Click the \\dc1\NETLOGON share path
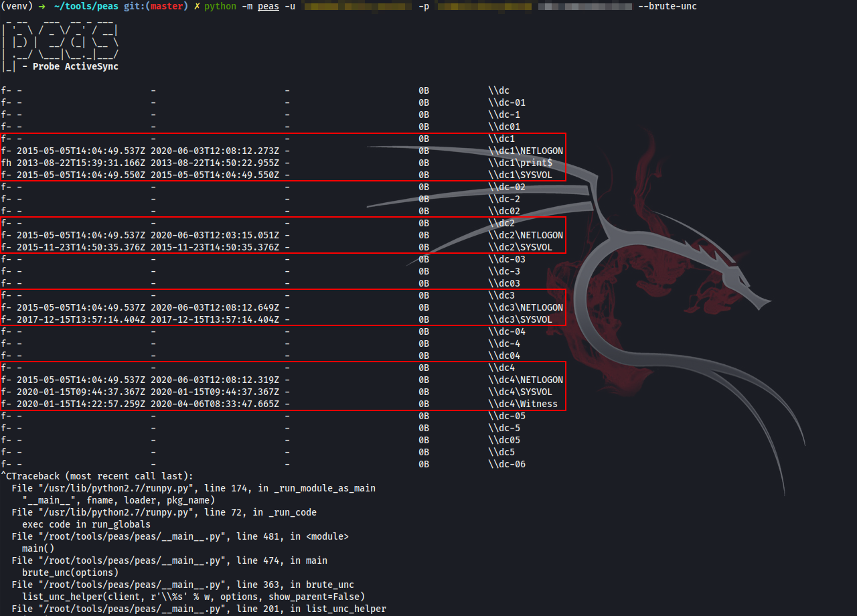Image resolution: width=857 pixels, height=616 pixels. point(526,151)
